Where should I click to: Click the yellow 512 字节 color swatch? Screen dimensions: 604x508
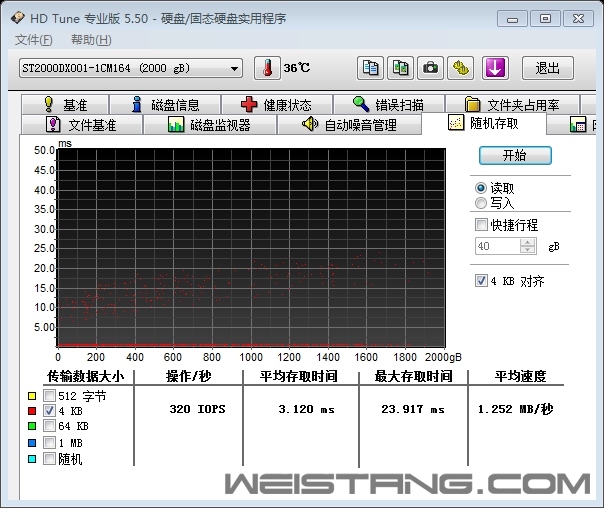[x=32, y=396]
